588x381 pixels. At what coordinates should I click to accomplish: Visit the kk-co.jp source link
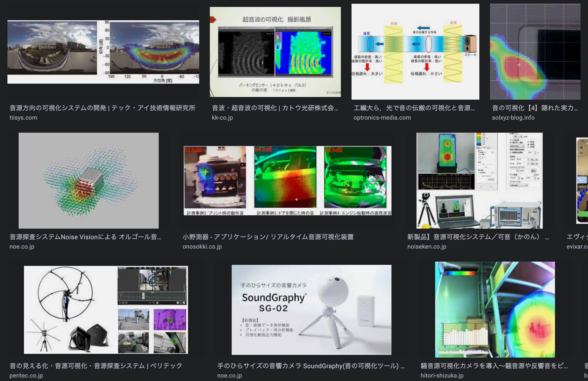pyautogui.click(x=222, y=118)
